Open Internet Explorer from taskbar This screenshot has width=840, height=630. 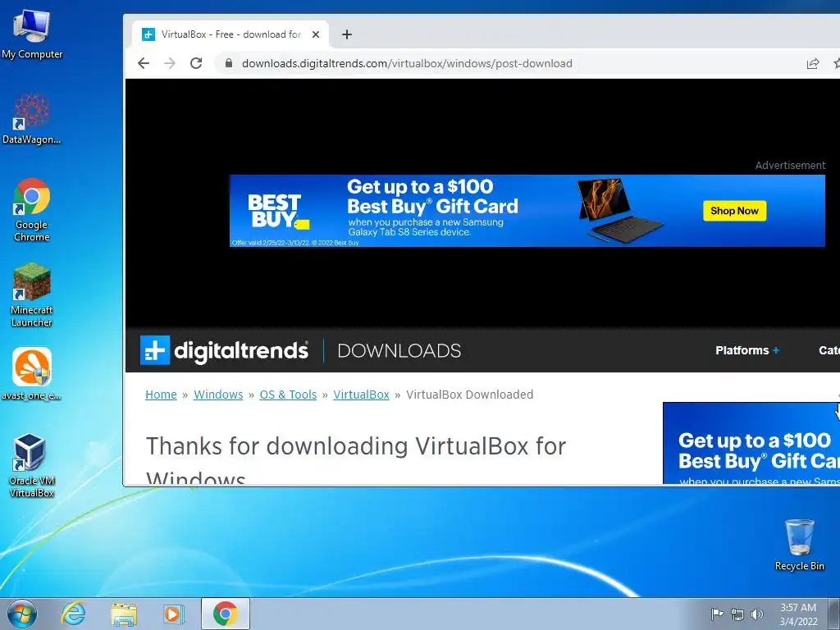(x=73, y=614)
